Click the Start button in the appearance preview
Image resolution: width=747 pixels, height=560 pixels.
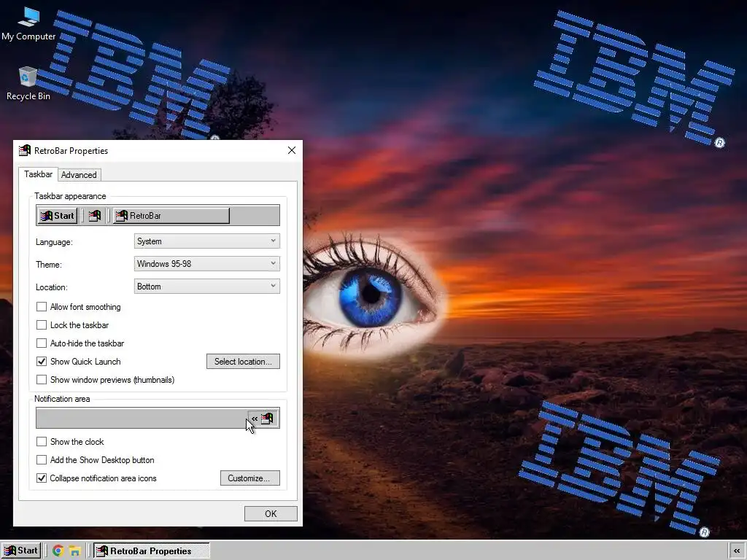pyautogui.click(x=57, y=216)
